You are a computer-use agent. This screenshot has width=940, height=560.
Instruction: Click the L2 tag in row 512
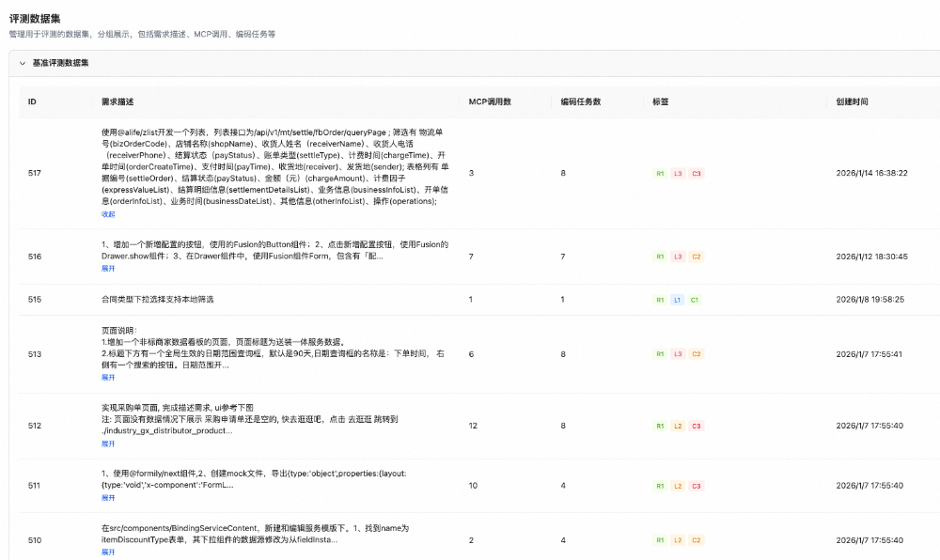(x=678, y=427)
